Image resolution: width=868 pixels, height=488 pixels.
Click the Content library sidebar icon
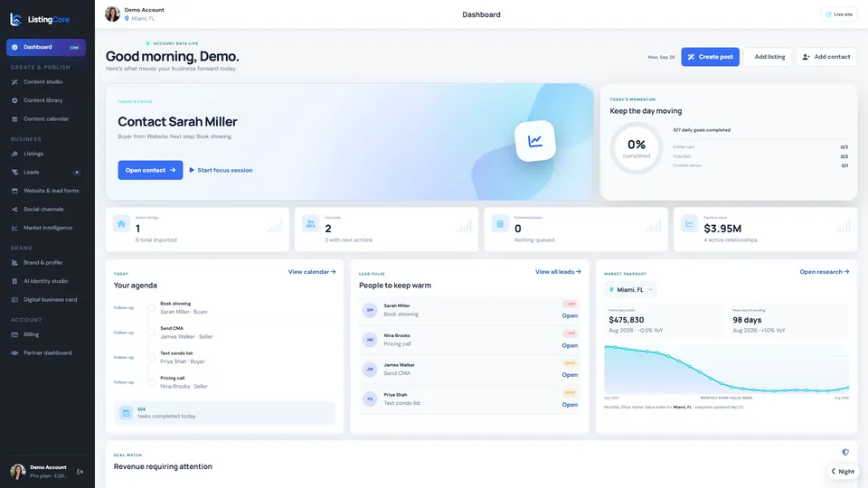point(14,100)
